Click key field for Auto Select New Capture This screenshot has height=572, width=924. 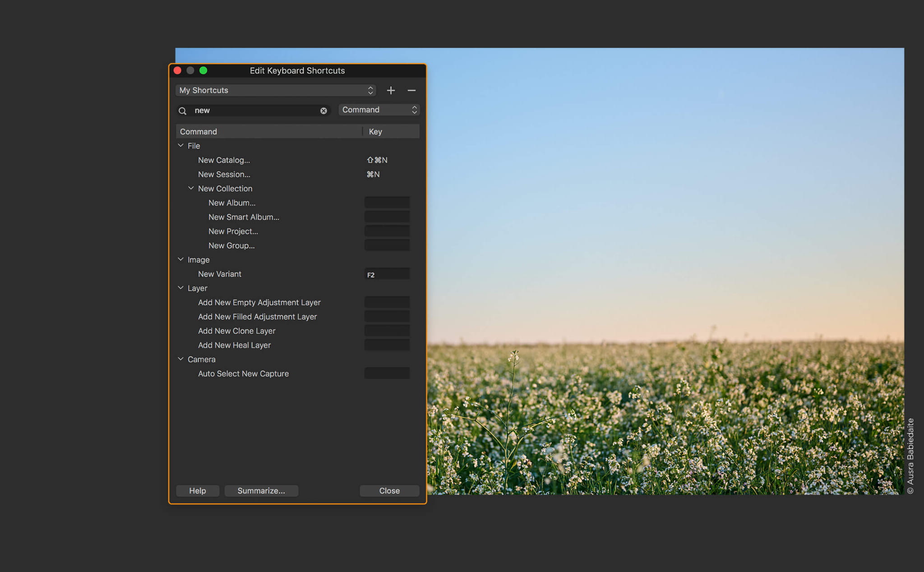click(387, 373)
